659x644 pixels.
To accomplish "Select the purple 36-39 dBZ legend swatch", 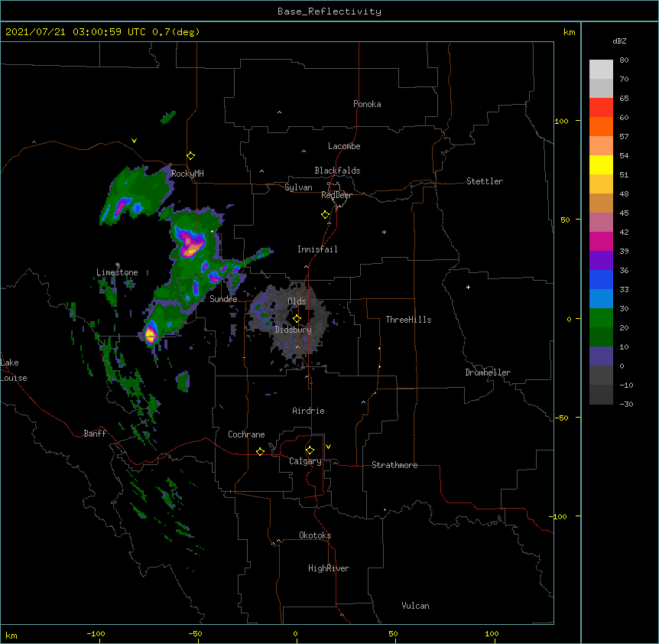I will [x=601, y=261].
